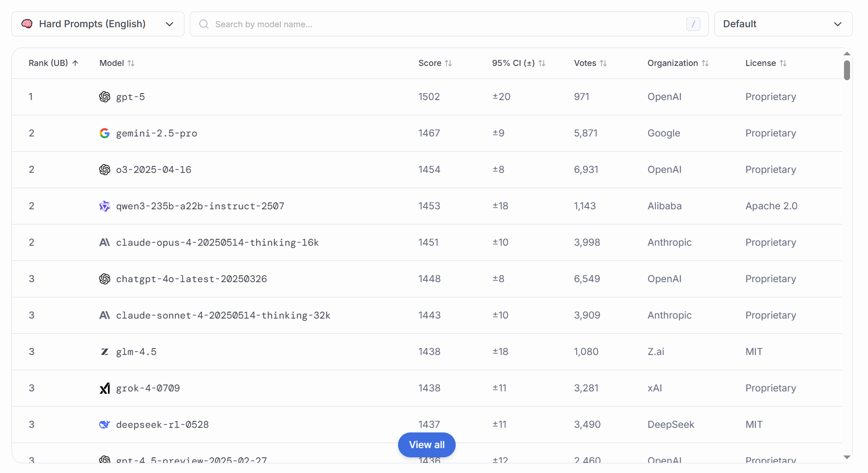Screen dimensions: 868x473
Task: Click the sort arrows next to Score
Action: (x=448, y=63)
